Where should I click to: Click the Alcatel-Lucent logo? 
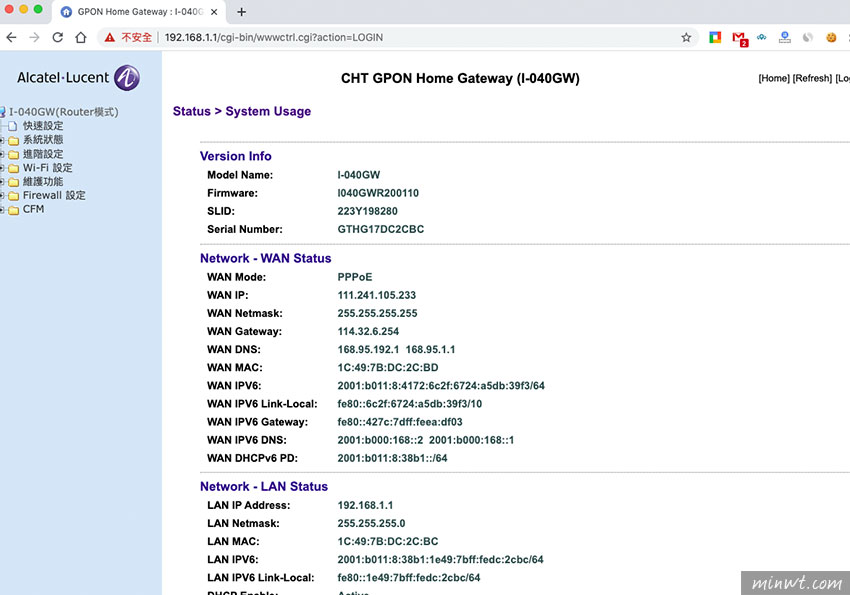point(78,77)
